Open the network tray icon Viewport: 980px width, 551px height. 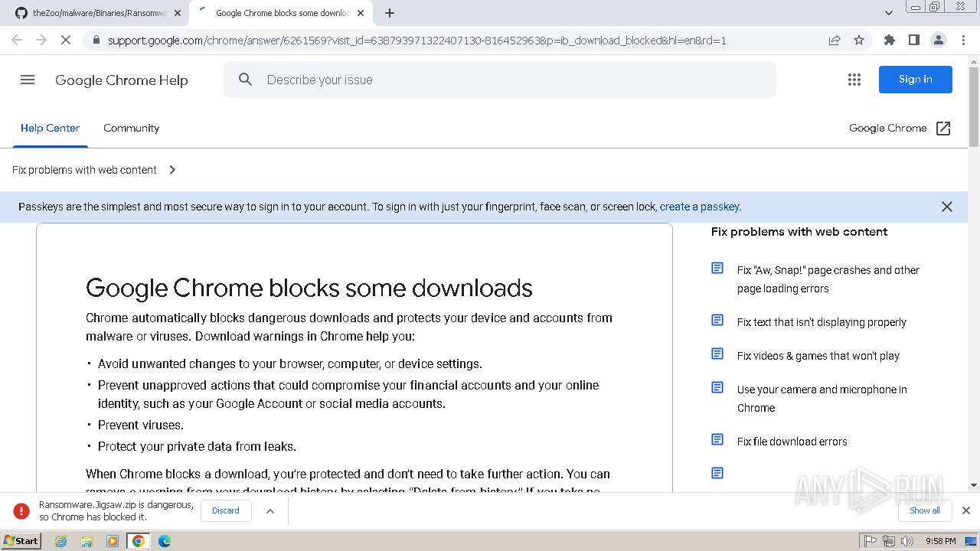point(889,541)
